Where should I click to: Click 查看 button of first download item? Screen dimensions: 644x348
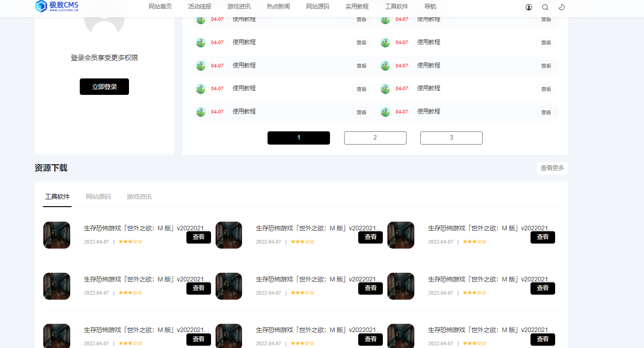(199, 237)
